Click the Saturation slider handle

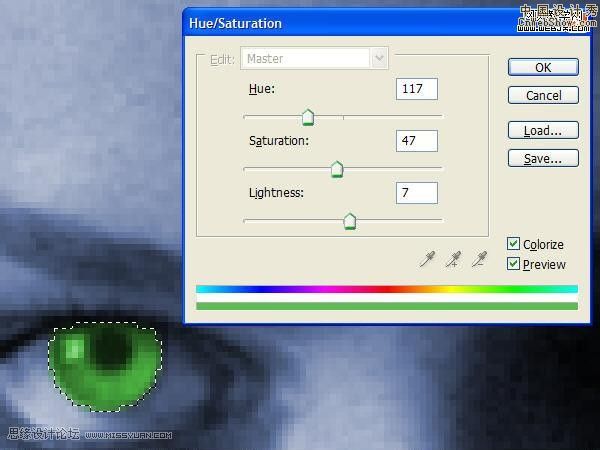[337, 169]
